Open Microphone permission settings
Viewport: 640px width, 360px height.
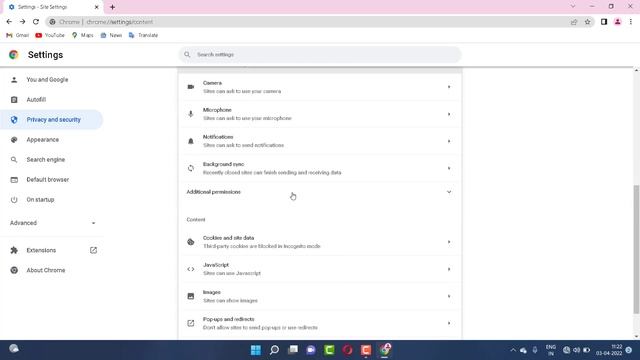pyautogui.click(x=320, y=114)
